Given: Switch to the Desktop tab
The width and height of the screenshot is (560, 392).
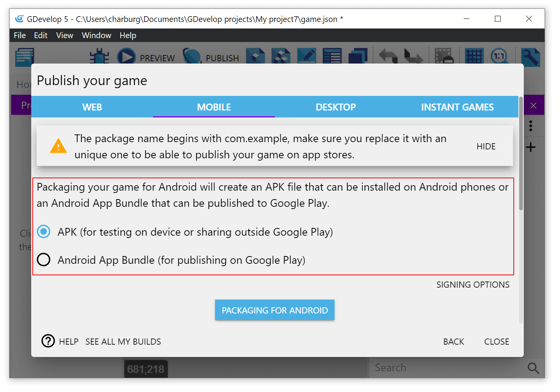Looking at the screenshot, I should (x=335, y=107).
